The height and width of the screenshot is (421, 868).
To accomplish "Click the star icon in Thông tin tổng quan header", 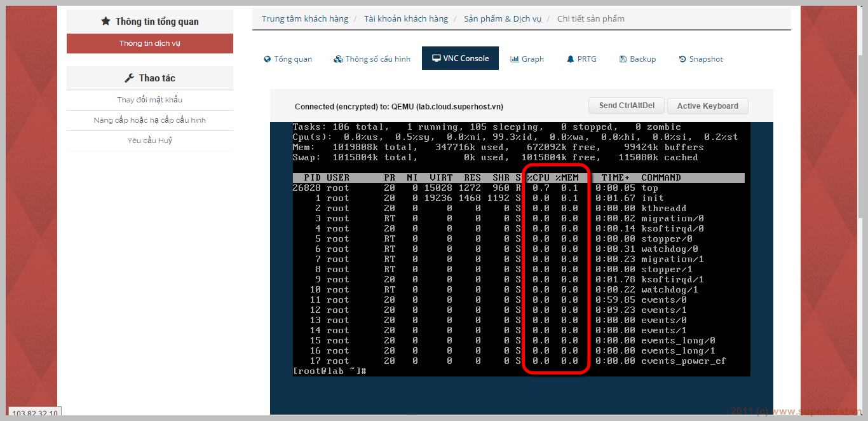I will [x=105, y=21].
